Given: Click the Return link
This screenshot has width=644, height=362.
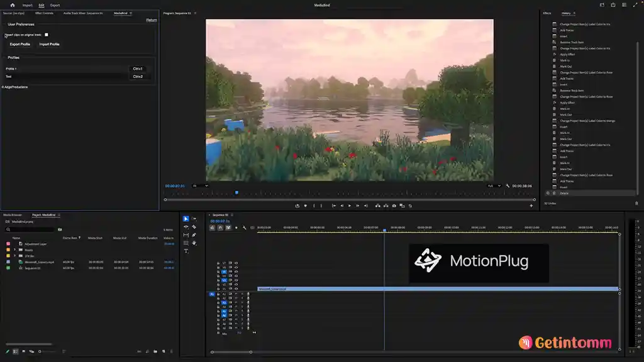Looking at the screenshot, I should (152, 19).
